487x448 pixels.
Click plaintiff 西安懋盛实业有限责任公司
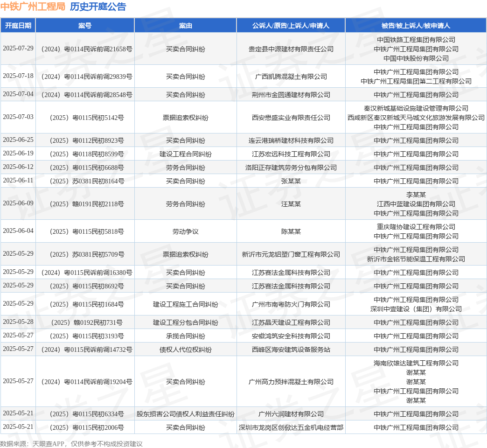pyautogui.click(x=291, y=118)
